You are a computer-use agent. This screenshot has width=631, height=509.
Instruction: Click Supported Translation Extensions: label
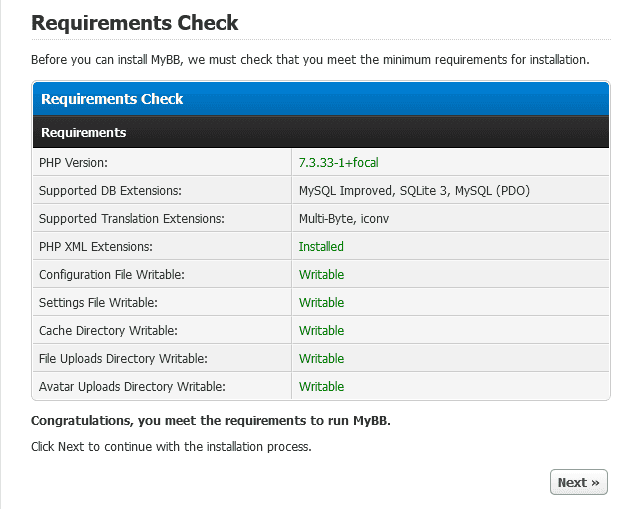click(132, 218)
